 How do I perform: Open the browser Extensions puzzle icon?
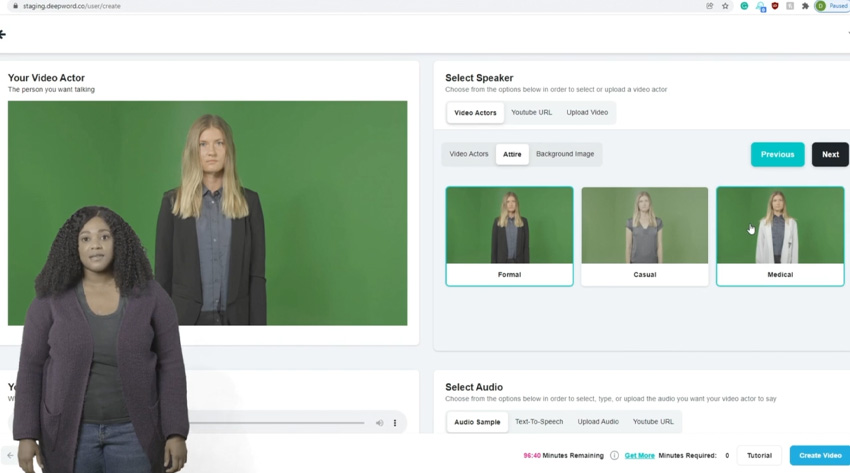[x=805, y=6]
